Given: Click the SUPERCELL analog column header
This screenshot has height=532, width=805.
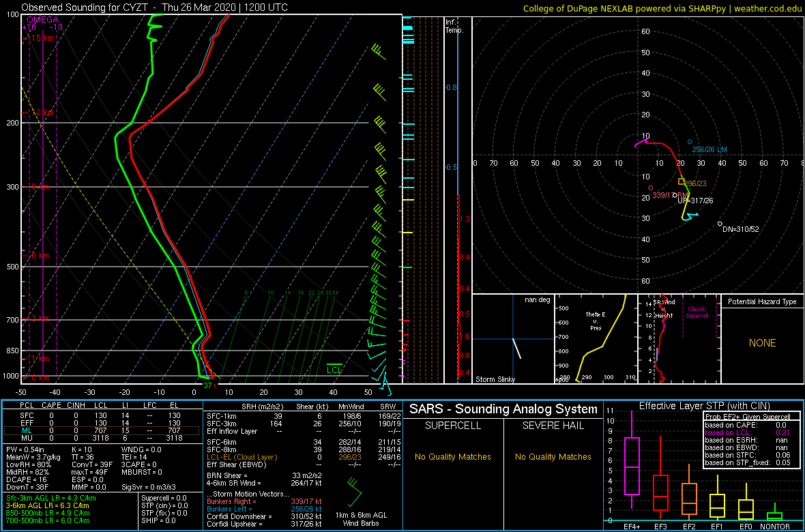Looking at the screenshot, I should click(452, 427).
